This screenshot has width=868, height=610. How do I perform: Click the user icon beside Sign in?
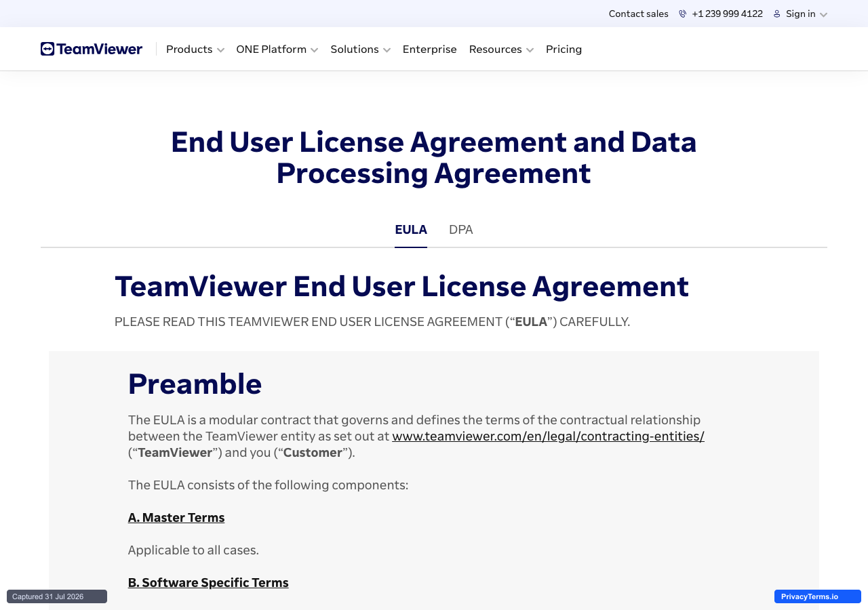pyautogui.click(x=777, y=14)
